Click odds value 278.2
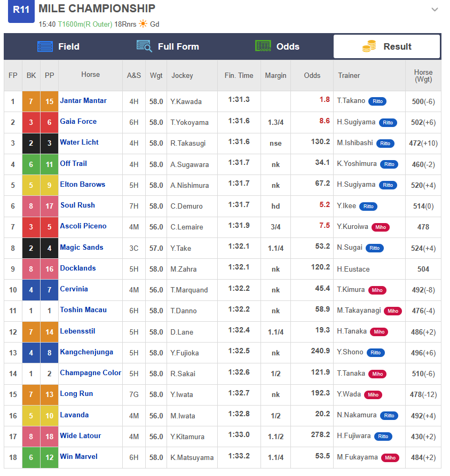Image resolution: width=450 pixels, height=476 pixels. 320,435
